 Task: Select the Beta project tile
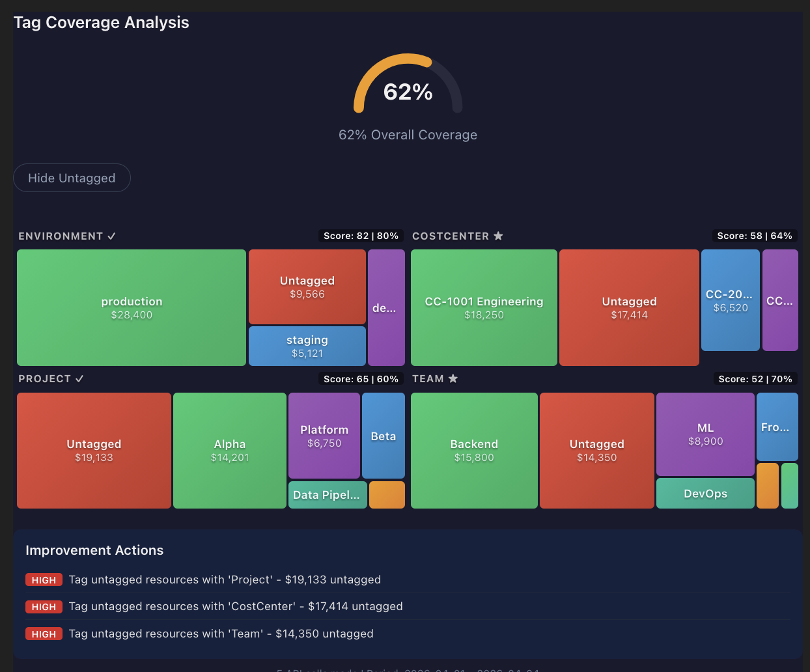pyautogui.click(x=384, y=436)
